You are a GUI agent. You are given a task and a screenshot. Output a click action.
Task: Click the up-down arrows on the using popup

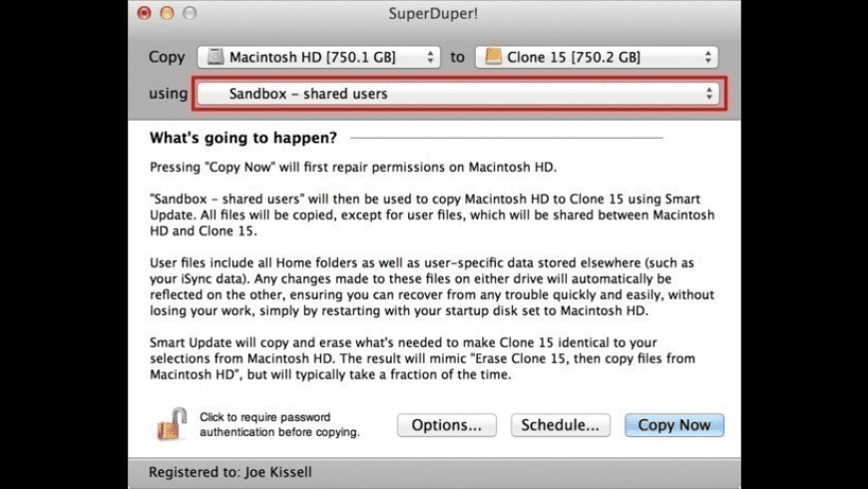(709, 94)
